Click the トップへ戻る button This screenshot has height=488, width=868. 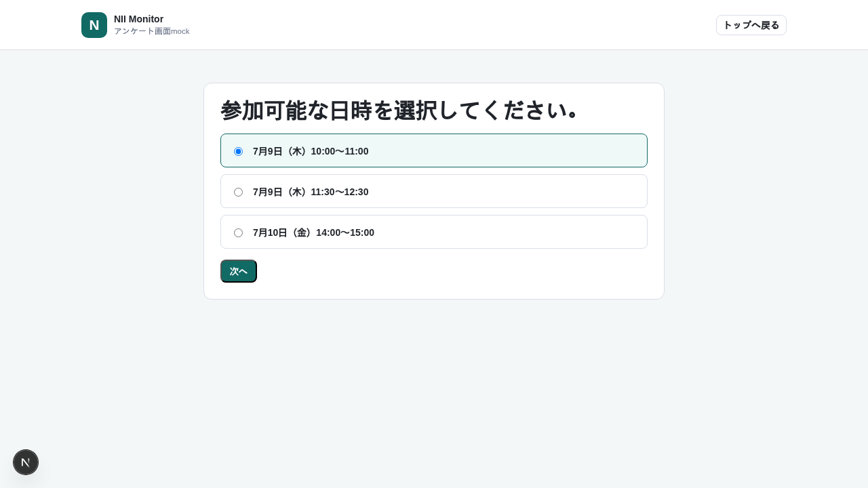[751, 25]
